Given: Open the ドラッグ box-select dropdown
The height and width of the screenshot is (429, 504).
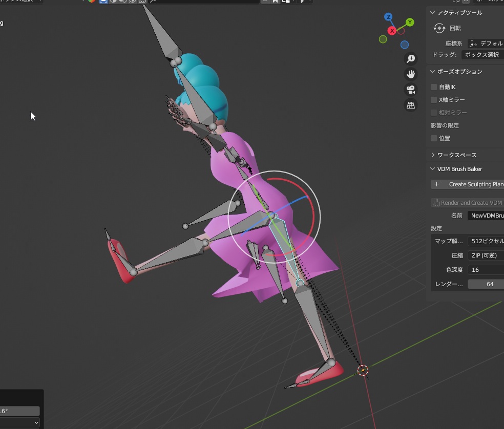Looking at the screenshot, I should [482, 55].
